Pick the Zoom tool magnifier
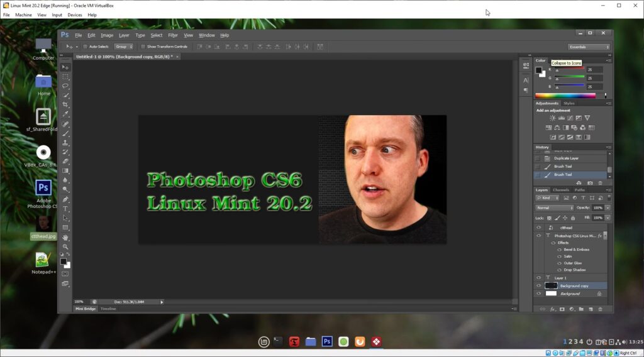Image resolution: width=644 pixels, height=357 pixels. [65, 247]
